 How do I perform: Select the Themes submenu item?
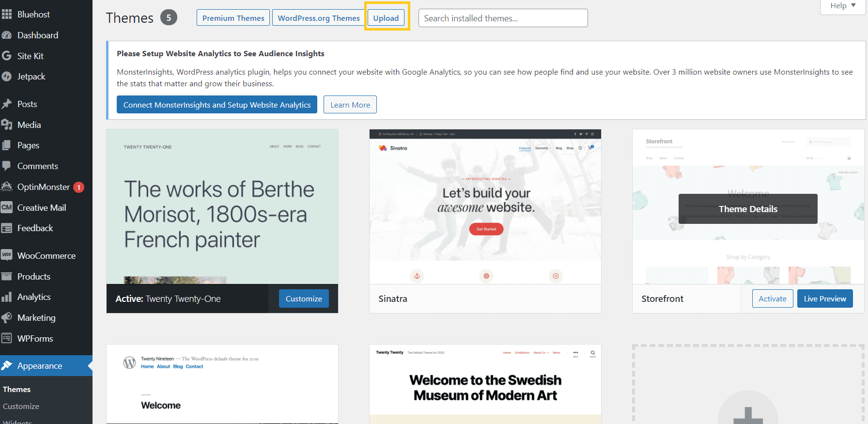tap(16, 390)
